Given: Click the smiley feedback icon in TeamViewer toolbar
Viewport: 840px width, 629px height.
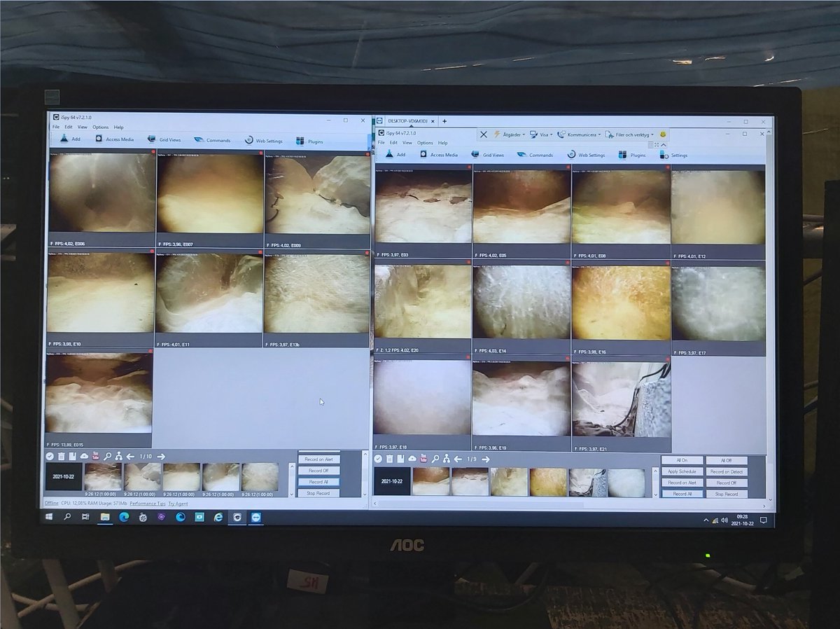Looking at the screenshot, I should 663,134.
